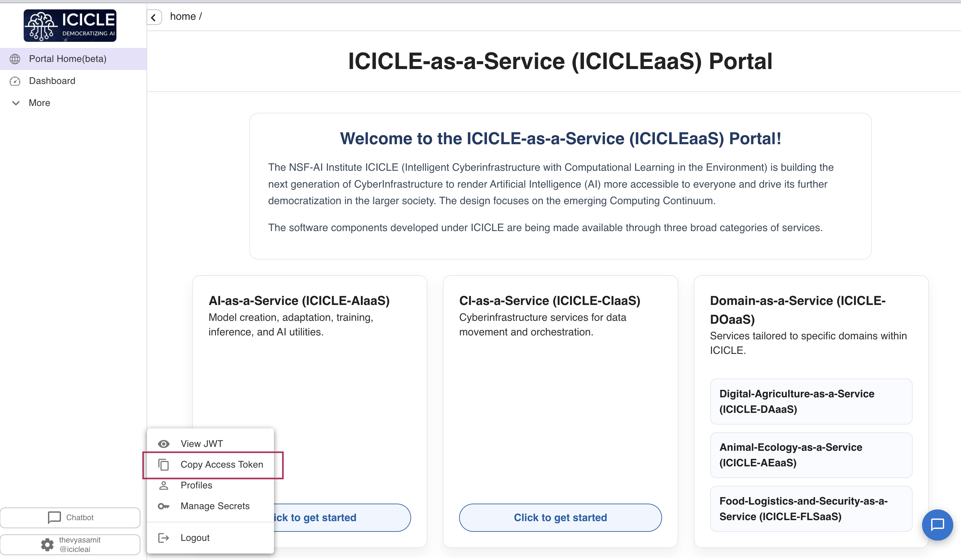Click the person icon beside Profiles
This screenshot has width=961, height=560.
[164, 485]
